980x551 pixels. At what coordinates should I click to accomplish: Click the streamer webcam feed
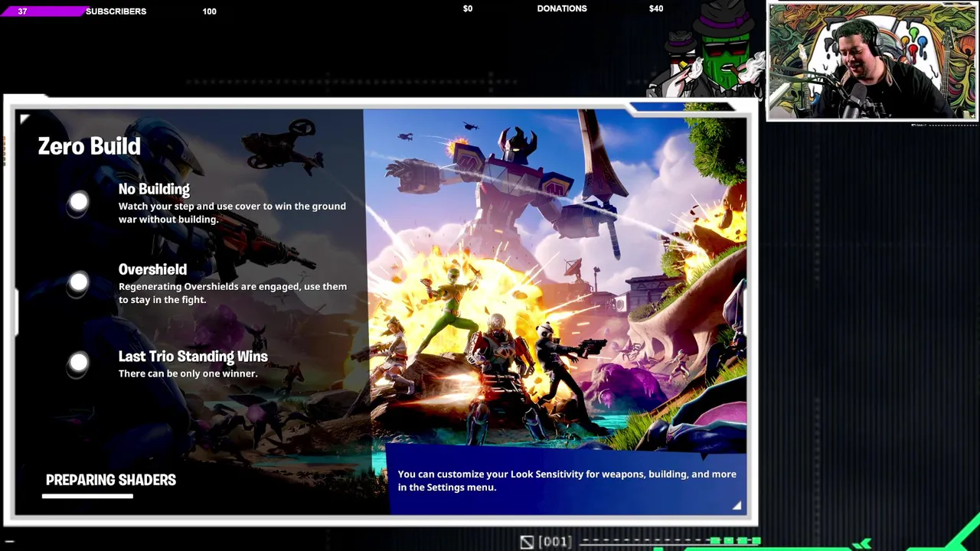click(872, 62)
